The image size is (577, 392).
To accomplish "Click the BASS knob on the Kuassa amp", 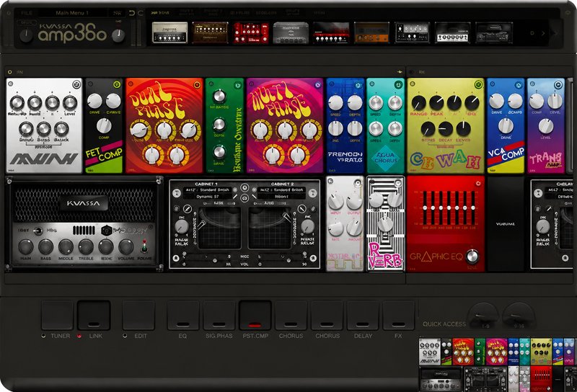I will click(45, 246).
